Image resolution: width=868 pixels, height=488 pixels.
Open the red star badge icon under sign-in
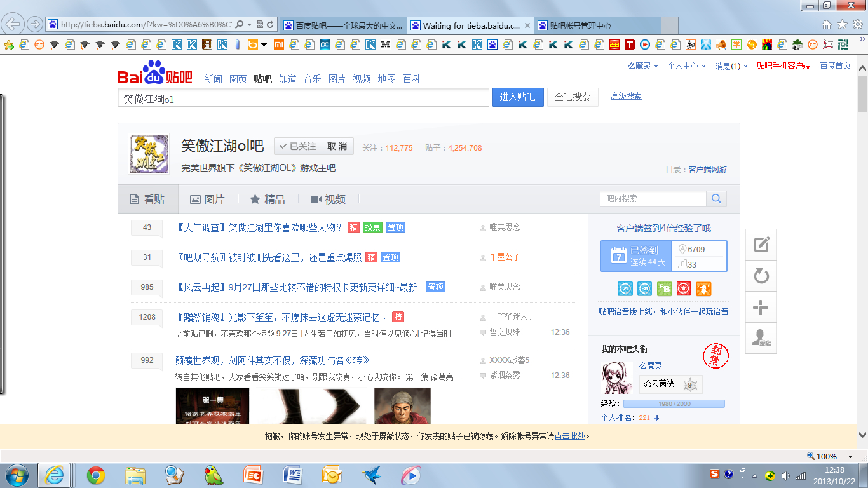684,289
